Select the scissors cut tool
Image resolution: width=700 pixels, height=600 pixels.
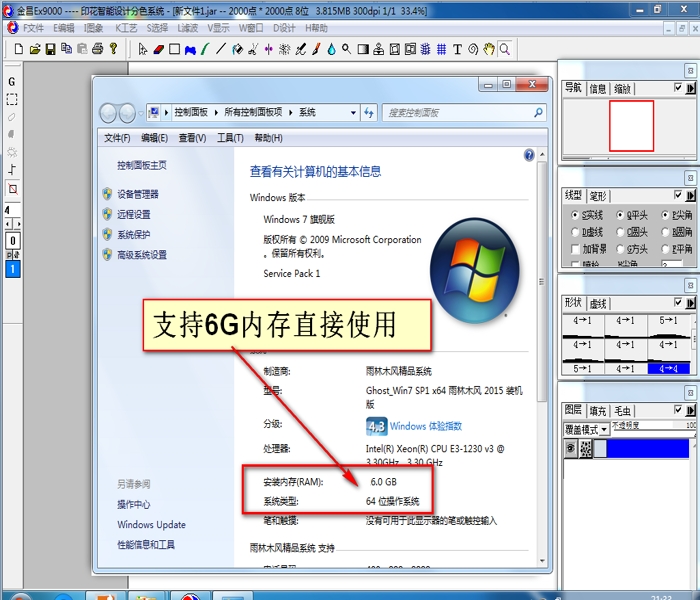tap(253, 49)
